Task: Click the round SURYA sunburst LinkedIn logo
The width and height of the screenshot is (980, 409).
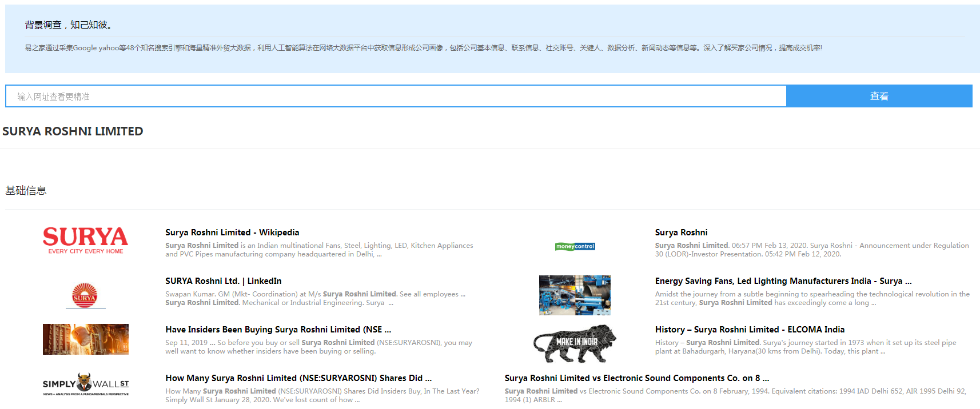Action: [x=85, y=295]
